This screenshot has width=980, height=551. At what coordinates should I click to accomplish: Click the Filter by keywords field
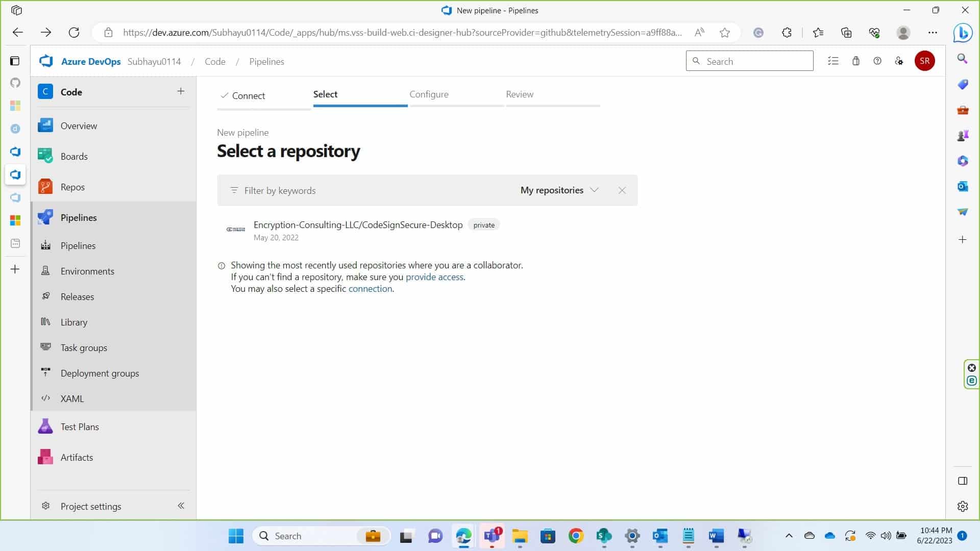coord(357,190)
